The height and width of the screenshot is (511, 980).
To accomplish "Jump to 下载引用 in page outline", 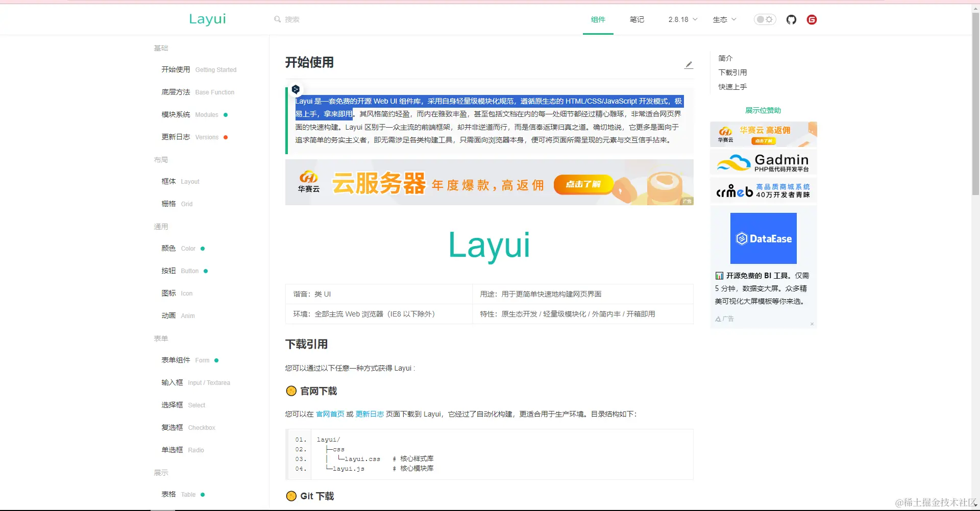I will pyautogui.click(x=732, y=72).
